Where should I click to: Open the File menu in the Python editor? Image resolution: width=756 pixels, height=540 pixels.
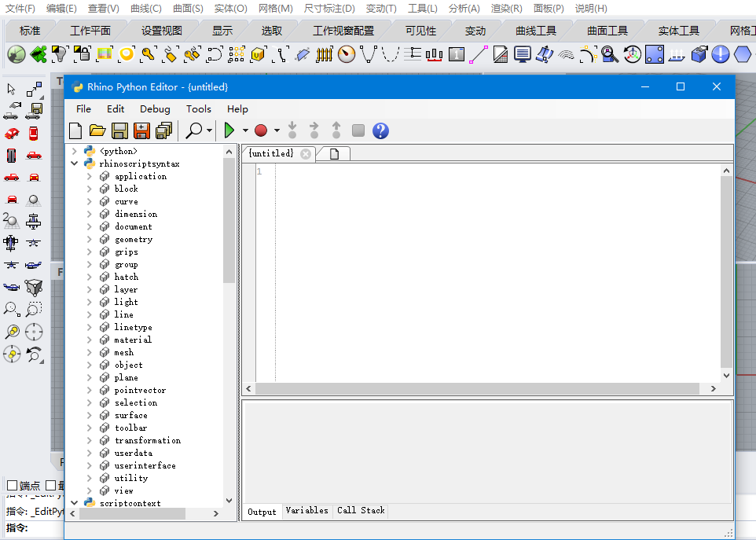[83, 109]
